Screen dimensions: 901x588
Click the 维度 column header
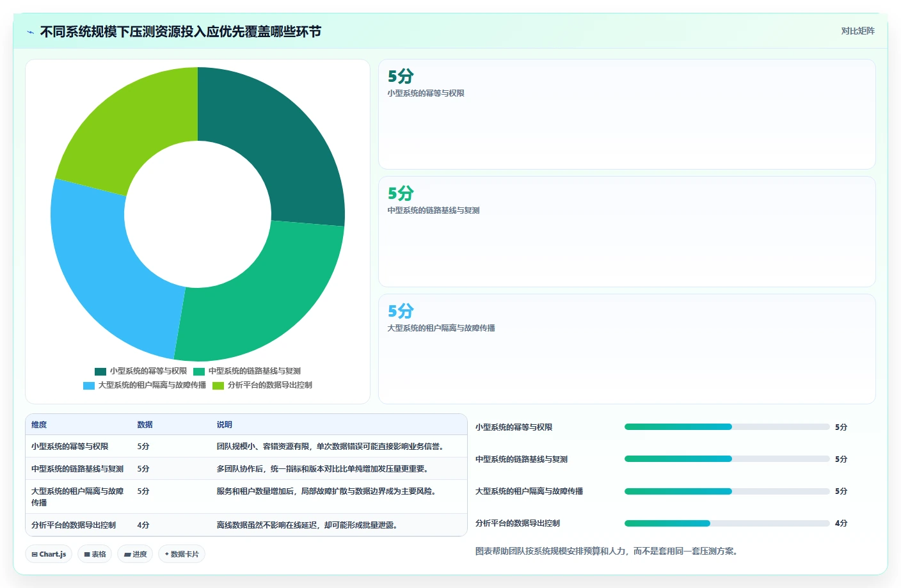pos(39,425)
